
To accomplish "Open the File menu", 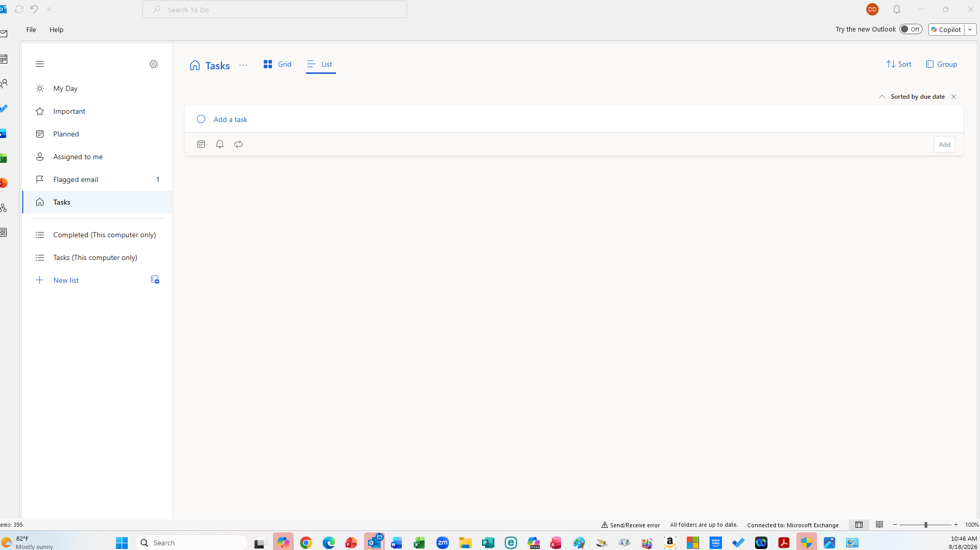I will pos(31,29).
